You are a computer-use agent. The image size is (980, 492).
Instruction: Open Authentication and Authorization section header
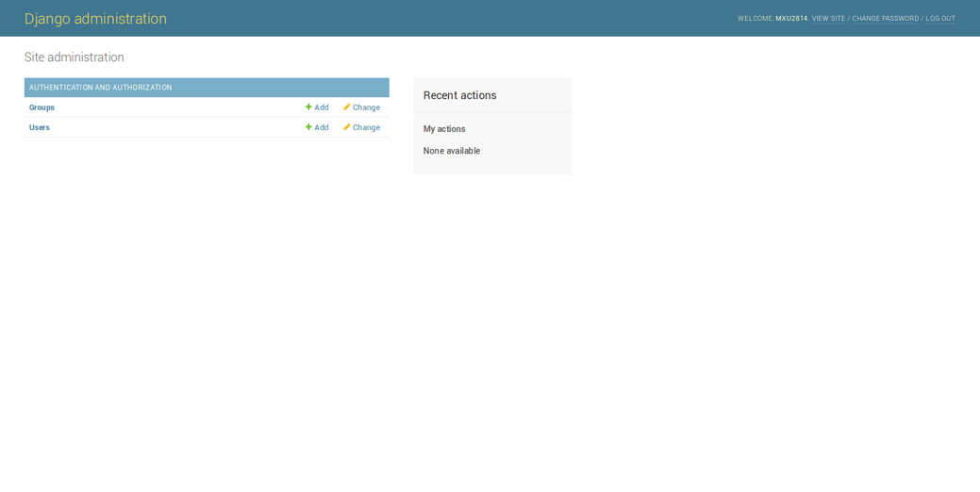(101, 88)
